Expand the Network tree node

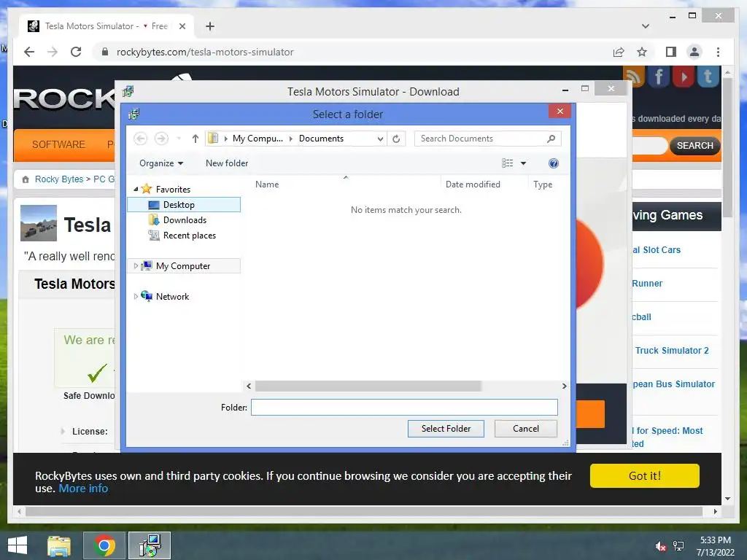point(136,296)
